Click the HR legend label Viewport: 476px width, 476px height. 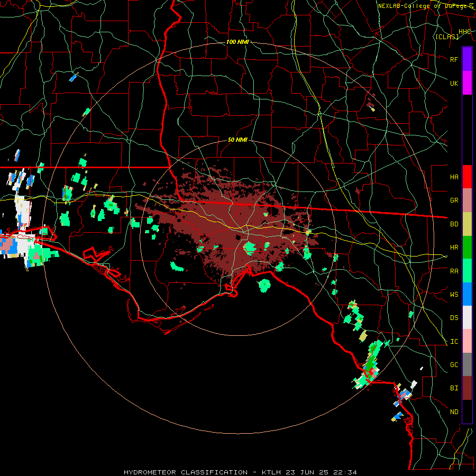(x=454, y=248)
